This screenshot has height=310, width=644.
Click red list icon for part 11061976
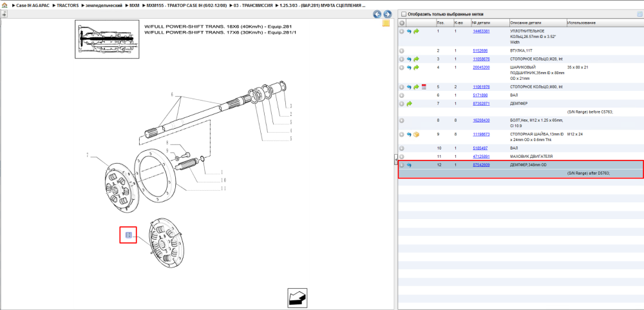coord(424,87)
